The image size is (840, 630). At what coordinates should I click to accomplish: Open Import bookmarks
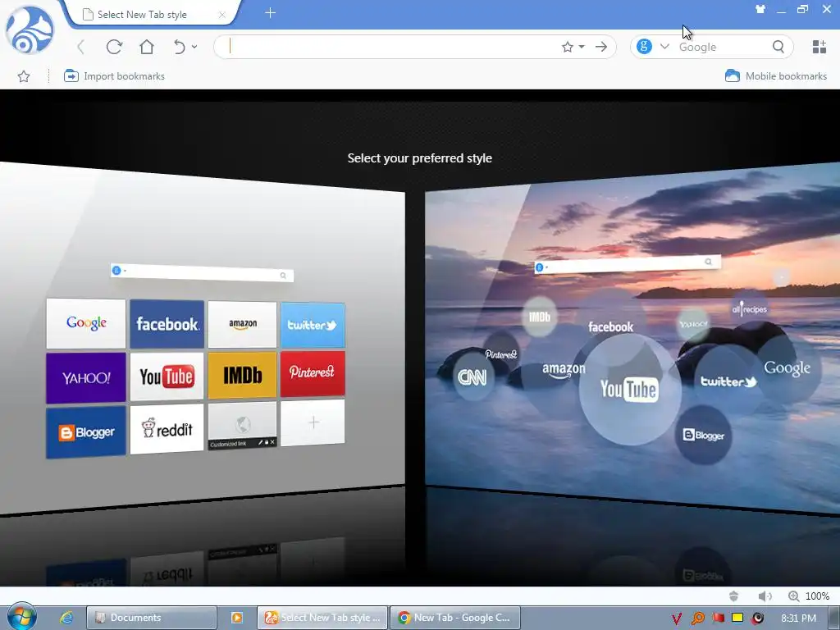coord(114,76)
